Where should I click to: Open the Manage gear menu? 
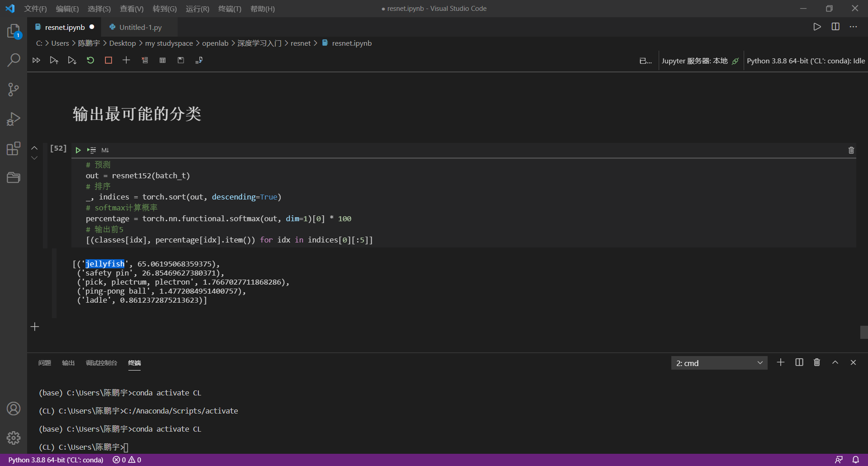[x=14, y=438]
